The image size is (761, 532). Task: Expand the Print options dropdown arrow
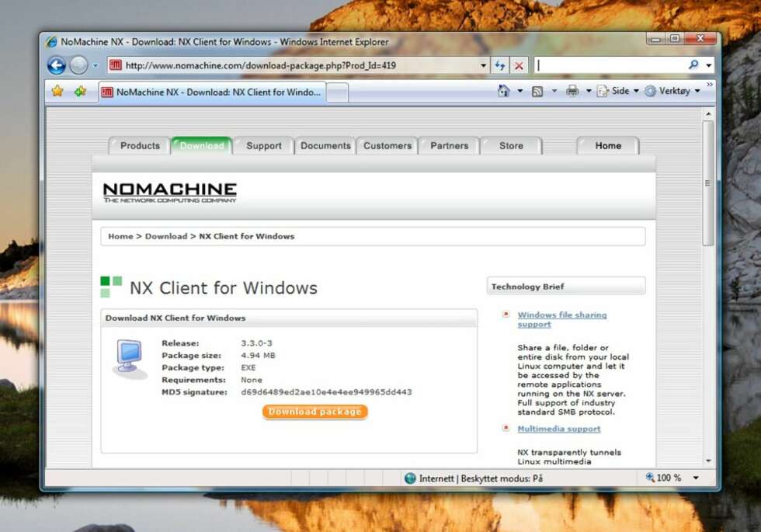coord(589,91)
